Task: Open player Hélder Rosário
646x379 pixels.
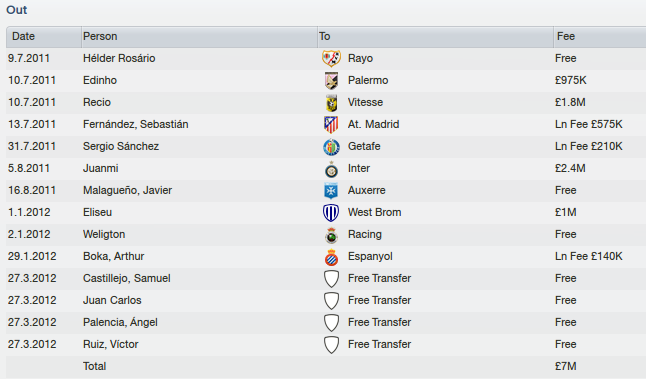Action: tap(119, 58)
